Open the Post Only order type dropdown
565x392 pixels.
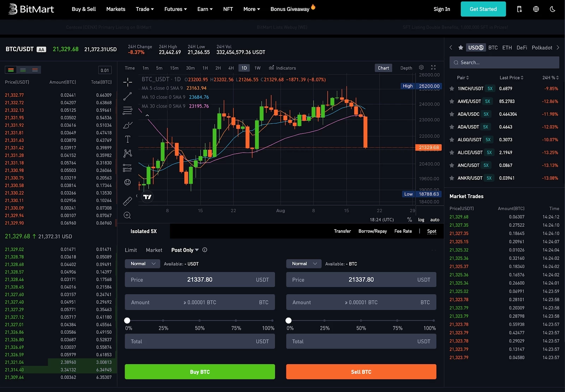point(185,250)
